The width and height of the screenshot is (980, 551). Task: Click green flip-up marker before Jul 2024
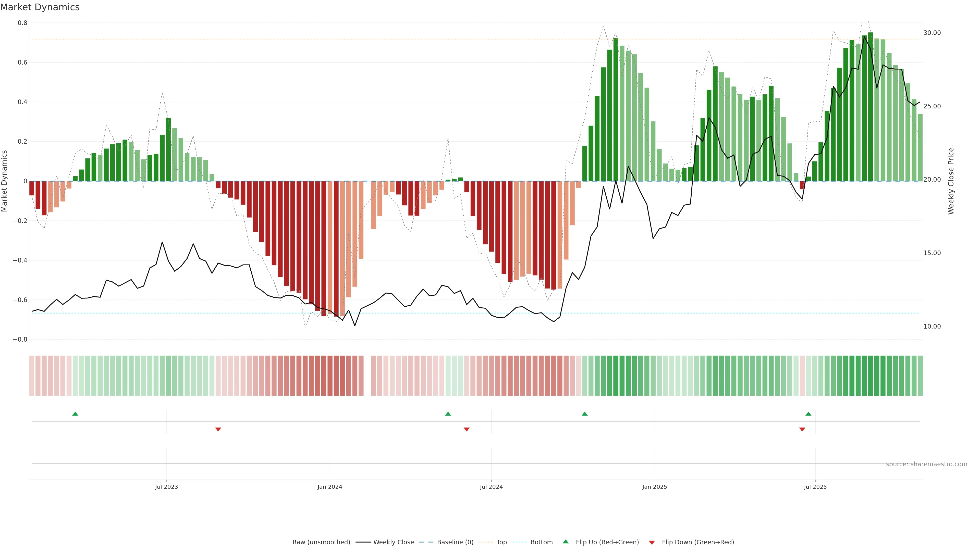(448, 414)
